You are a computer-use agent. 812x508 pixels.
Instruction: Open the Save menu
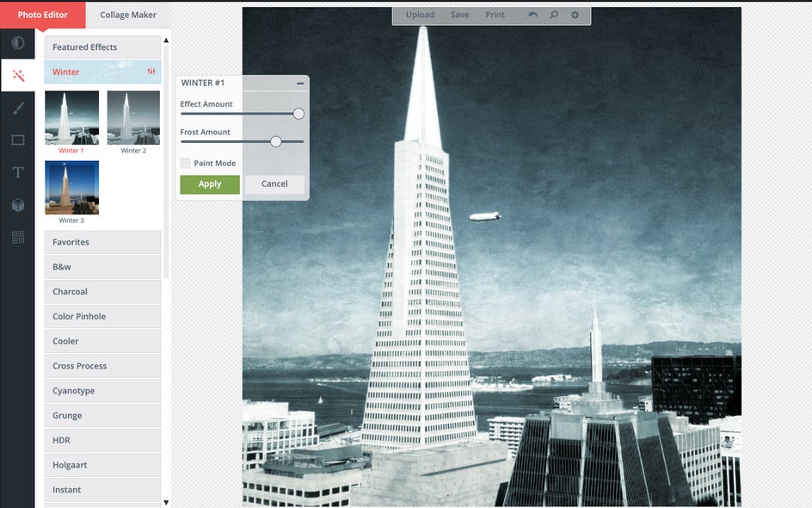(x=460, y=15)
